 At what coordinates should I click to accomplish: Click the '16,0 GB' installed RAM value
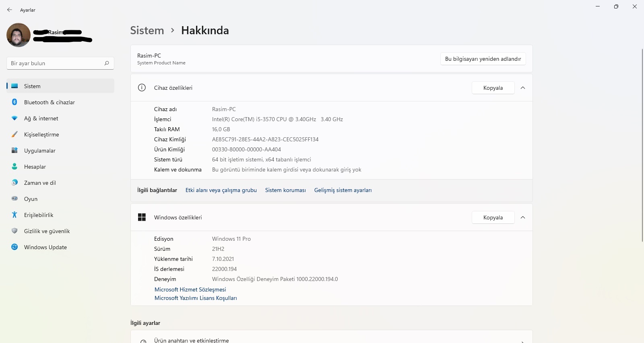221,129
